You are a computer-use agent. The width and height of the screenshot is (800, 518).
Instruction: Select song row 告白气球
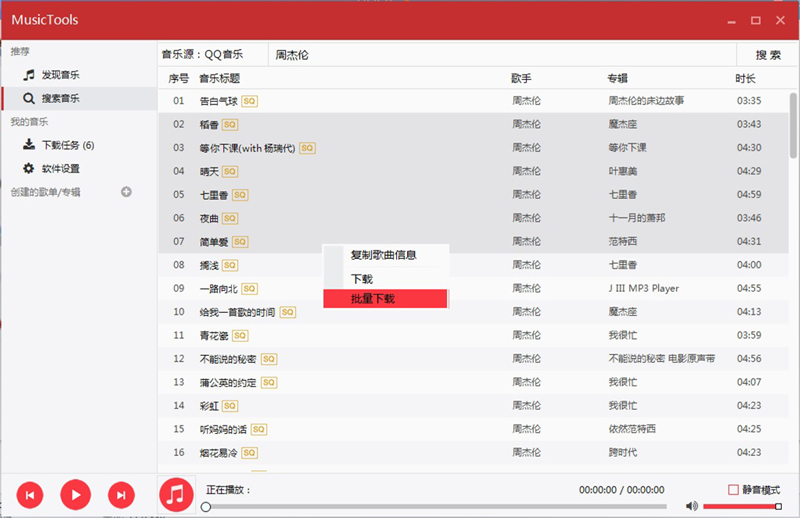(x=473, y=101)
